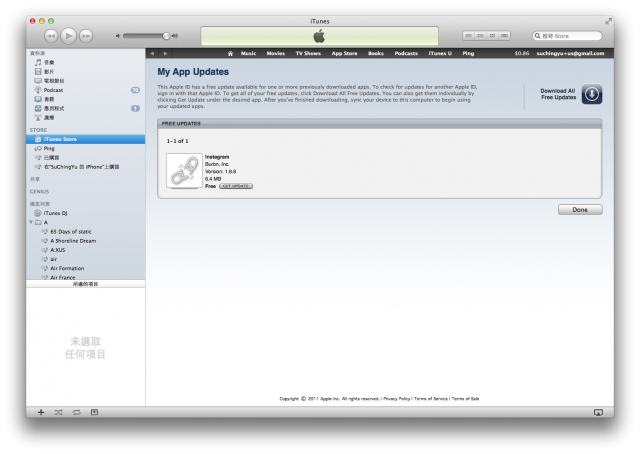Select Books library in sidebar
Viewport: 640px width, 454px height.
pyautogui.click(x=85, y=99)
